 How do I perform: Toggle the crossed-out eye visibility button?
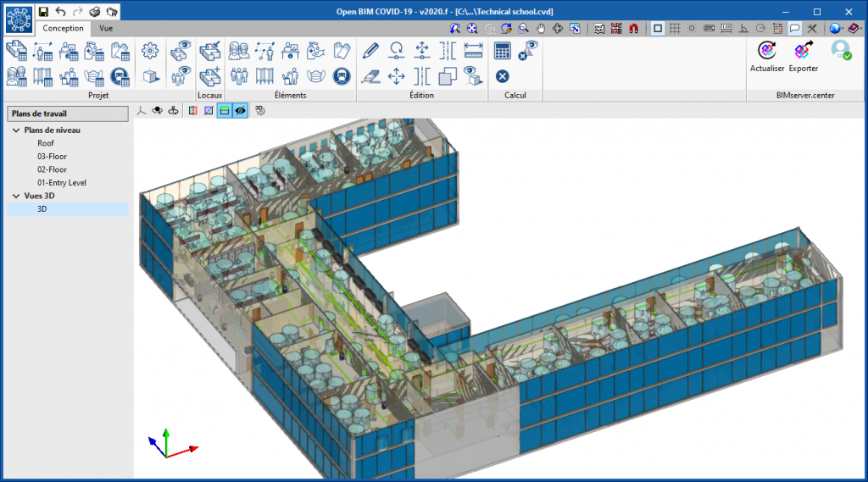point(241,111)
